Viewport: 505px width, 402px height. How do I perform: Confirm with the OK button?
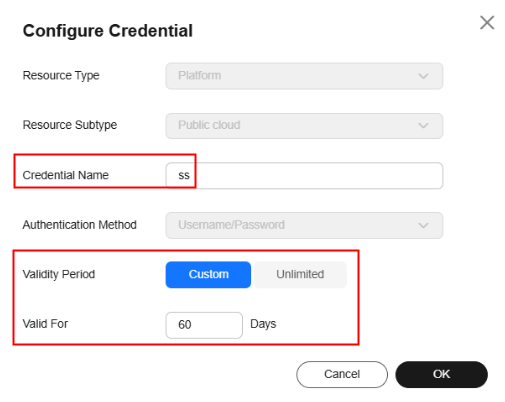441,374
